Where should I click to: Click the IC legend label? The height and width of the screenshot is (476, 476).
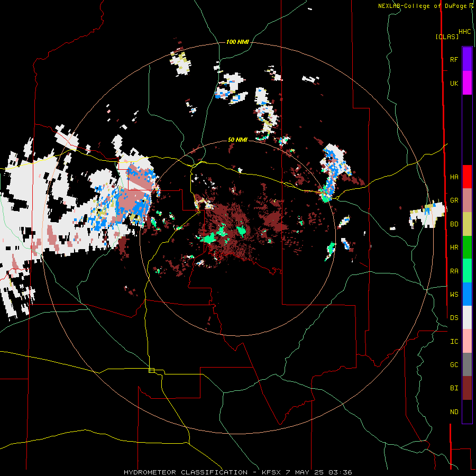click(454, 341)
